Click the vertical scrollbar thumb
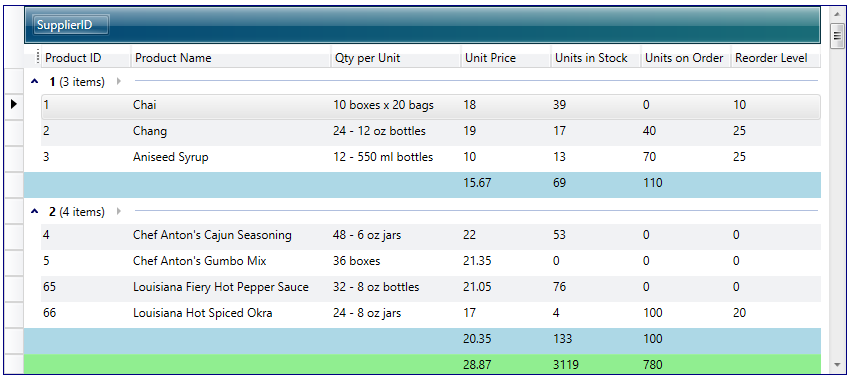850x379 pixels. (836, 36)
